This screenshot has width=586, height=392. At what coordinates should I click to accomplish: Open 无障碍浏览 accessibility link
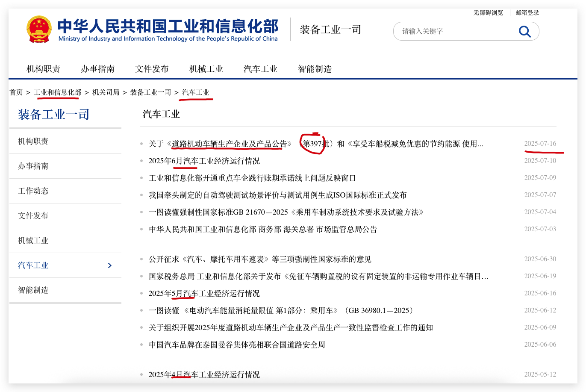click(488, 13)
